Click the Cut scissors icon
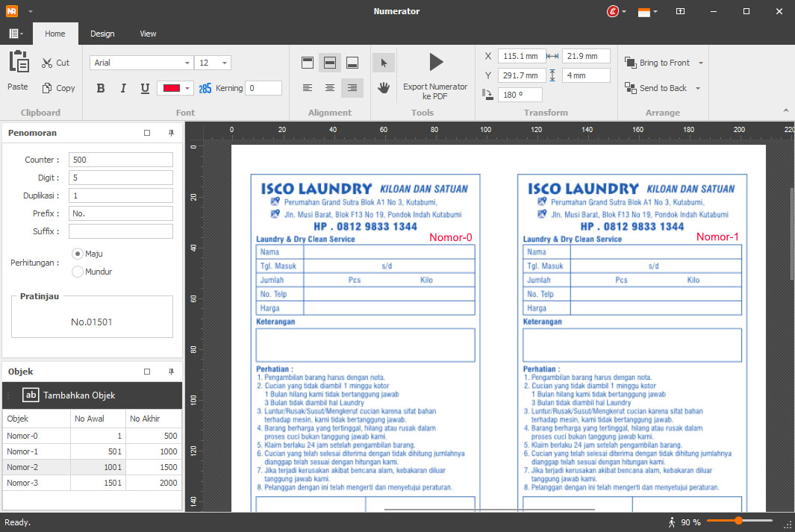The width and height of the screenshot is (795, 532). pos(47,63)
